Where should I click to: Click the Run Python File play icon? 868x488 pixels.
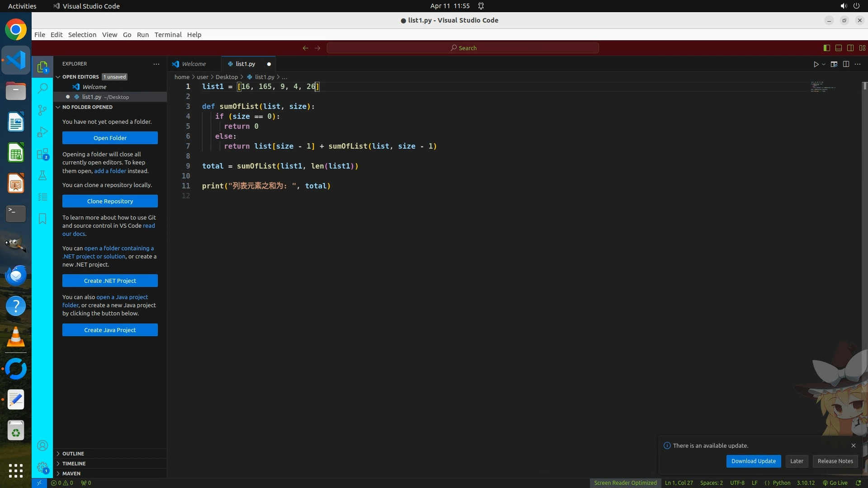tap(816, 64)
